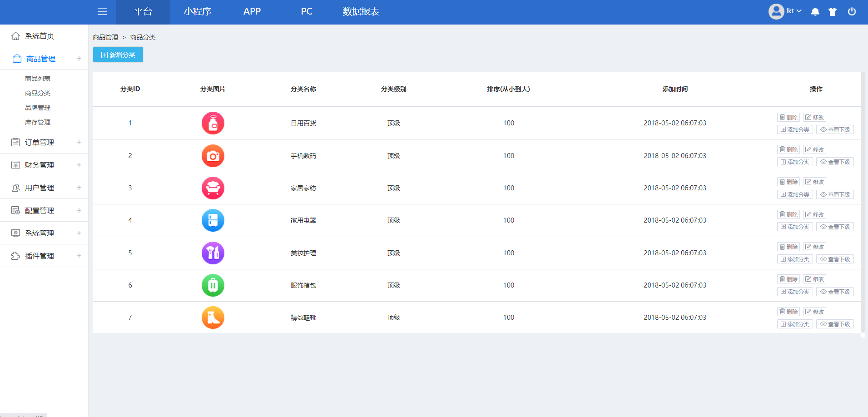Screen dimensions: 868x417
Task: Delete the 日用百货 category
Action: 789,117
